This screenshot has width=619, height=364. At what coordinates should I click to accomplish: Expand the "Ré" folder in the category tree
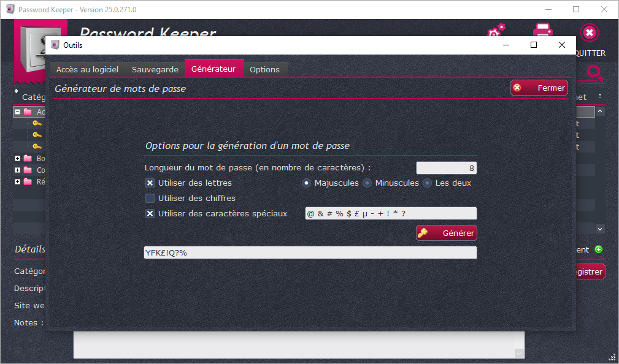pos(17,181)
